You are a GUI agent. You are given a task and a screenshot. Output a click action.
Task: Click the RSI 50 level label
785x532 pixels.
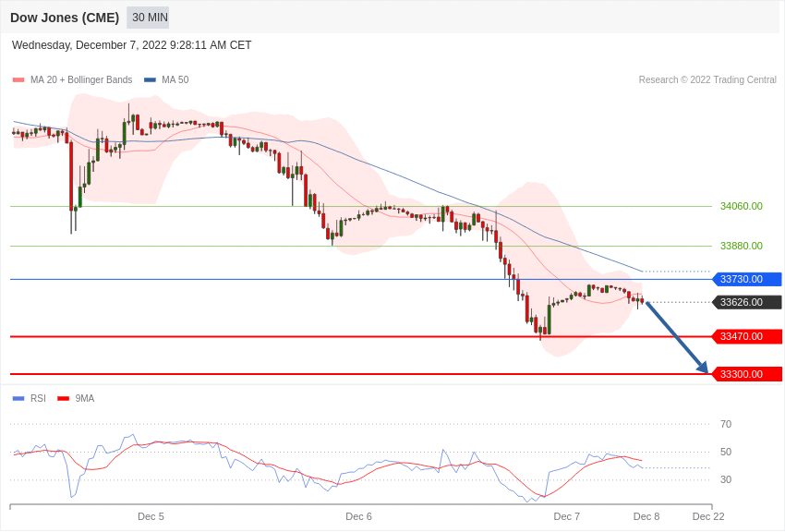(725, 452)
